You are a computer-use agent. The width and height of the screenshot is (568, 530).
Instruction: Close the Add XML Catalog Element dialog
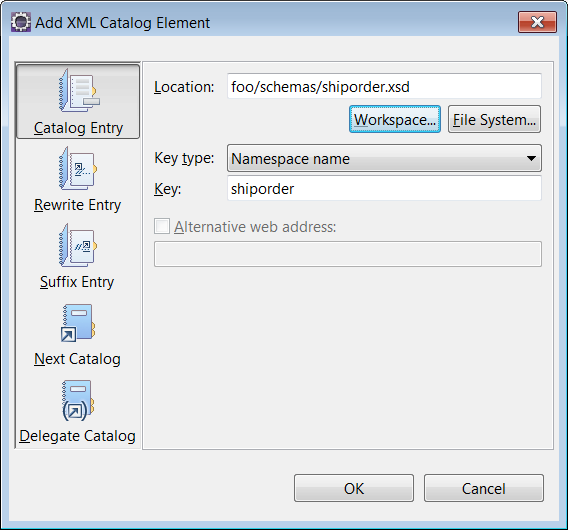[537, 22]
